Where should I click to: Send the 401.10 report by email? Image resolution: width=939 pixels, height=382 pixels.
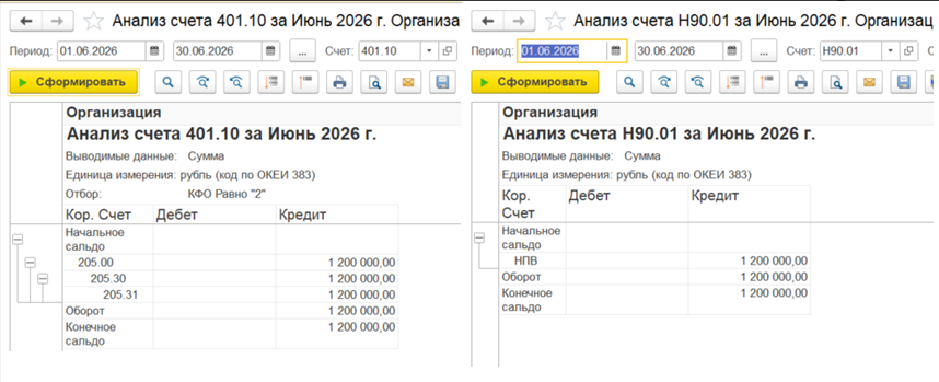click(x=408, y=83)
